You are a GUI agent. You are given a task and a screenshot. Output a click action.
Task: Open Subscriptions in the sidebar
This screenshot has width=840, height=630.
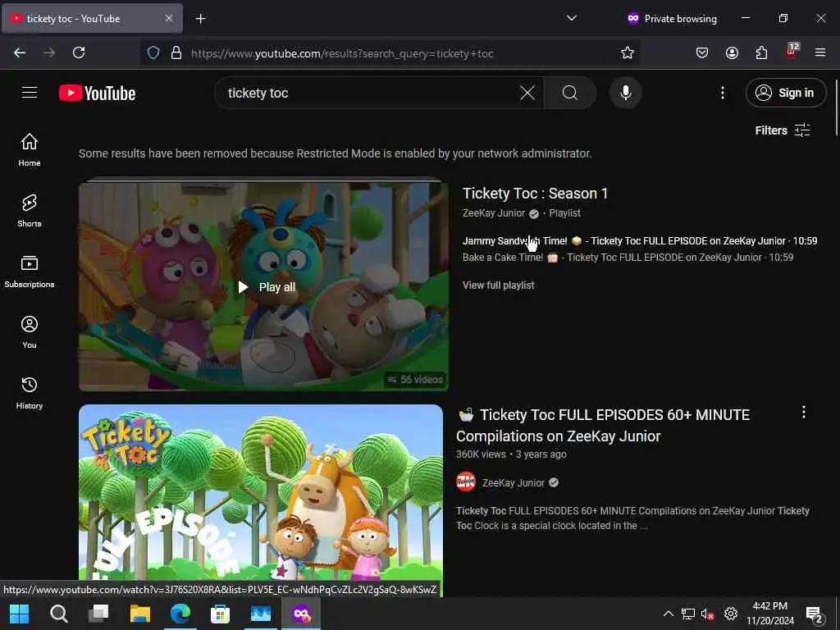coord(30,272)
